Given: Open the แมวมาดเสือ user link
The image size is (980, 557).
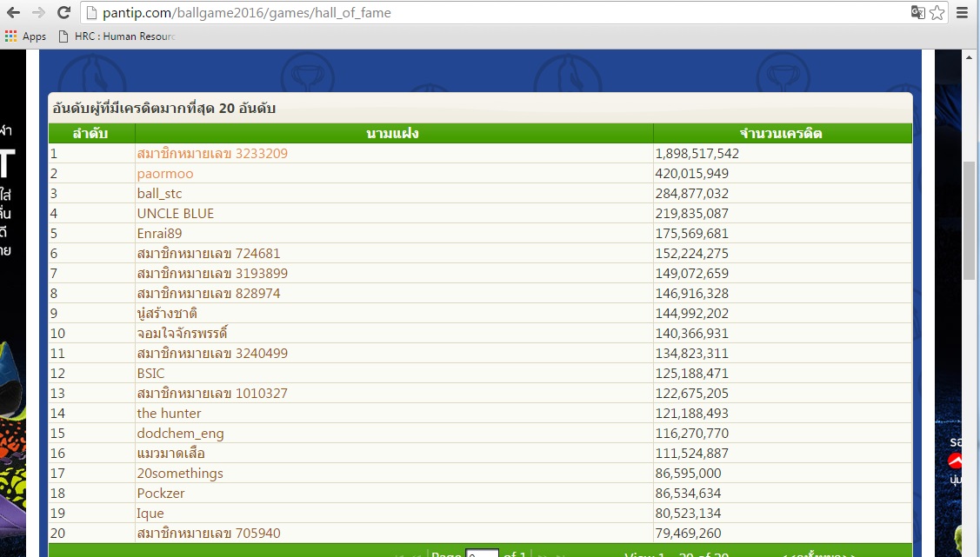Looking at the screenshot, I should 170,454.
